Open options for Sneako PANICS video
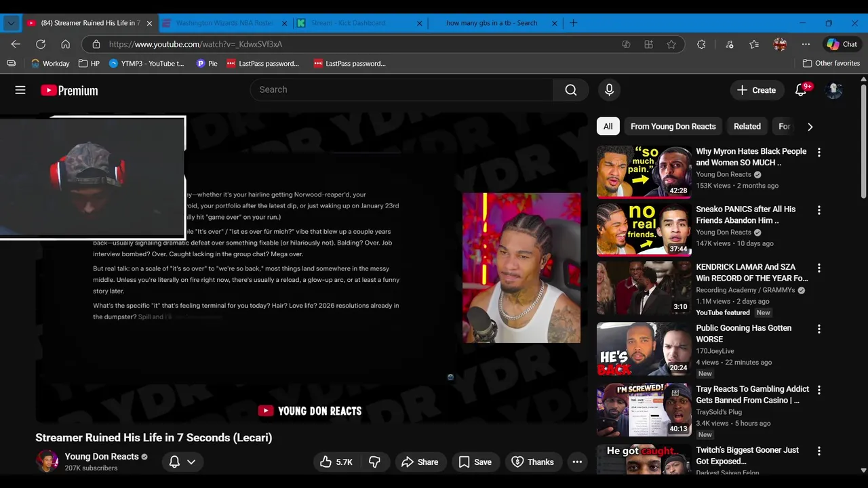 click(x=818, y=210)
